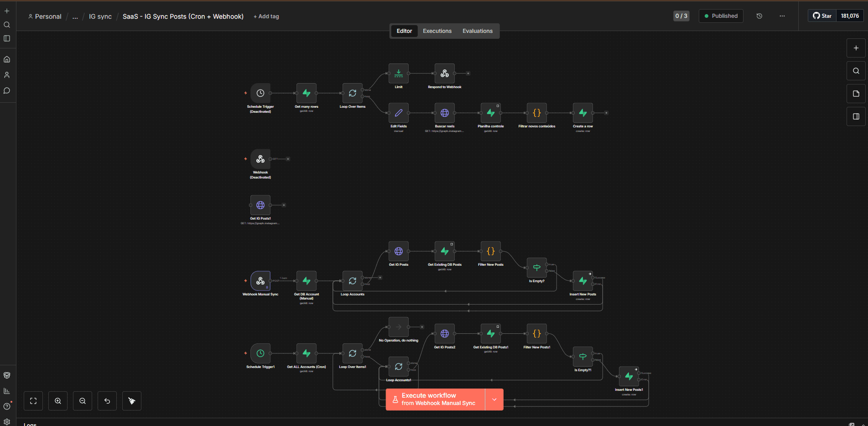Open the workflow version history icon
This screenshot has width=868, height=426.
click(x=759, y=16)
